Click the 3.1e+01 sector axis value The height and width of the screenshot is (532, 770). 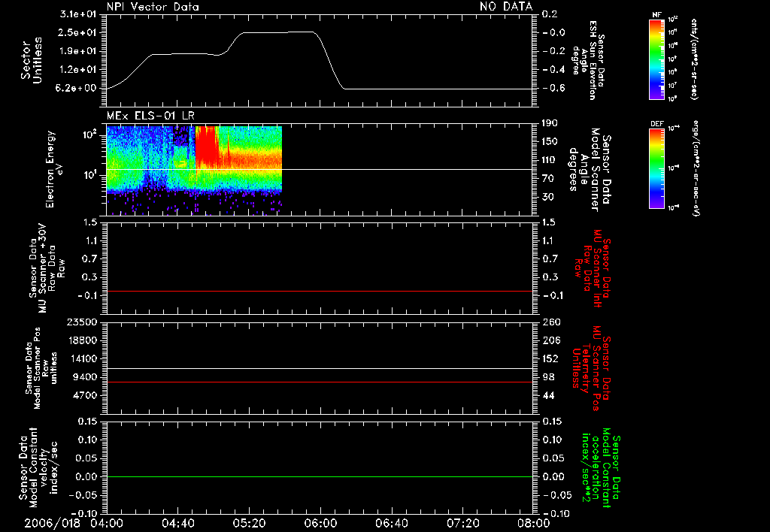(x=77, y=14)
